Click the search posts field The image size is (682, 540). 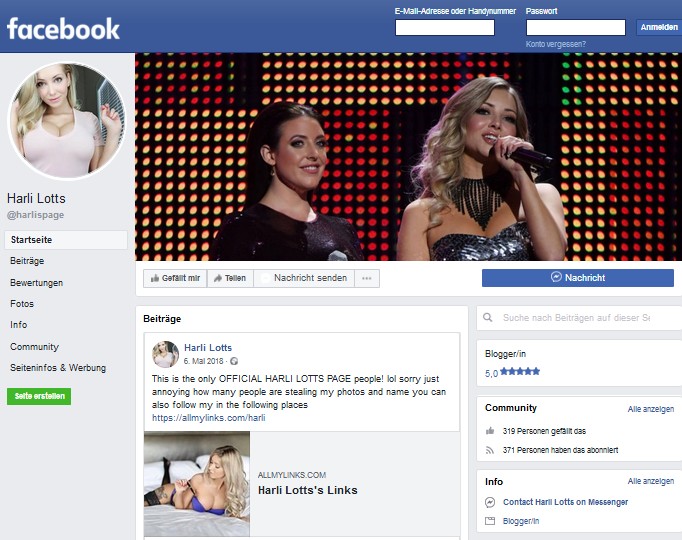coord(579,318)
